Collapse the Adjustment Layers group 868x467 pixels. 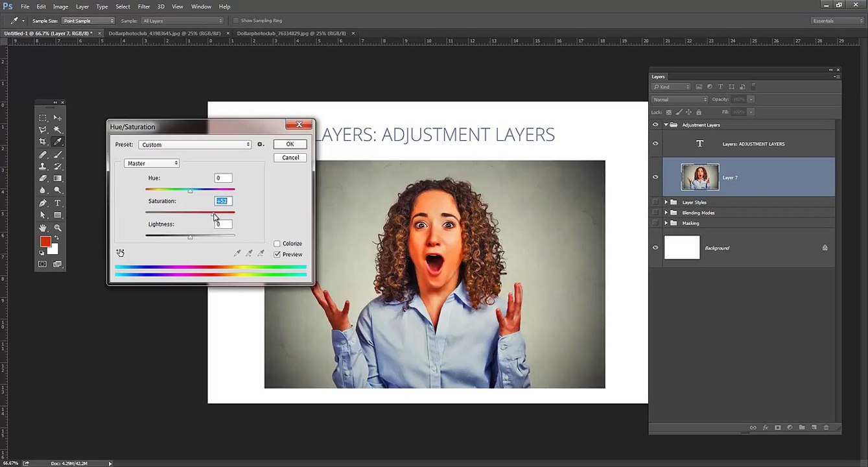666,125
